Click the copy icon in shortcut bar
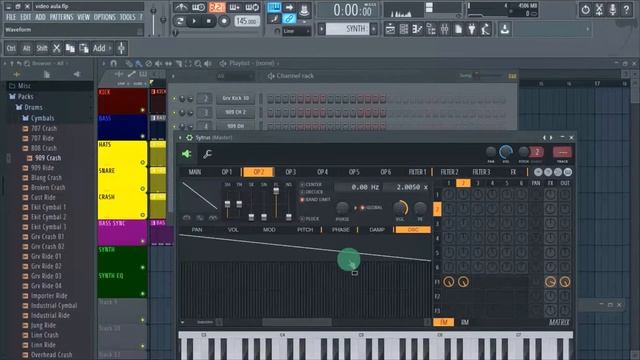The height and width of the screenshot is (360, 640). (70, 48)
